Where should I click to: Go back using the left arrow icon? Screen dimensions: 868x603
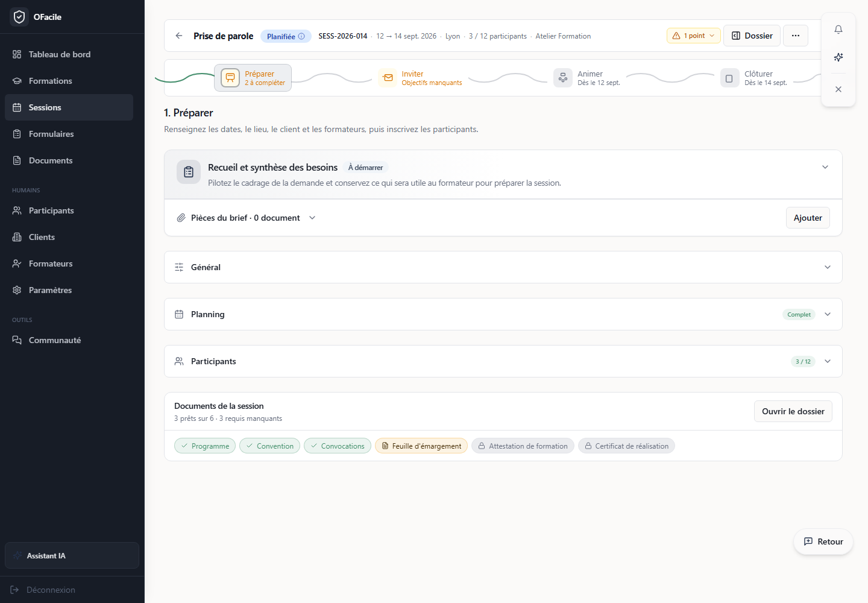[179, 36]
